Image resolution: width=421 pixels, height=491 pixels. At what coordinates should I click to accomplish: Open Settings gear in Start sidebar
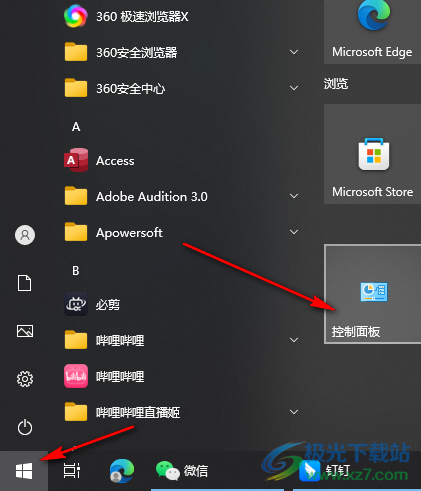25,379
